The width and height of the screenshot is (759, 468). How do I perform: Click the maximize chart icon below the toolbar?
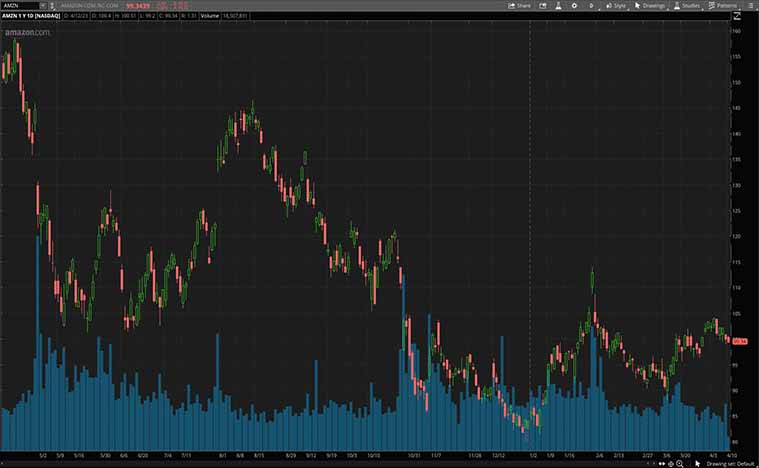pos(737,16)
